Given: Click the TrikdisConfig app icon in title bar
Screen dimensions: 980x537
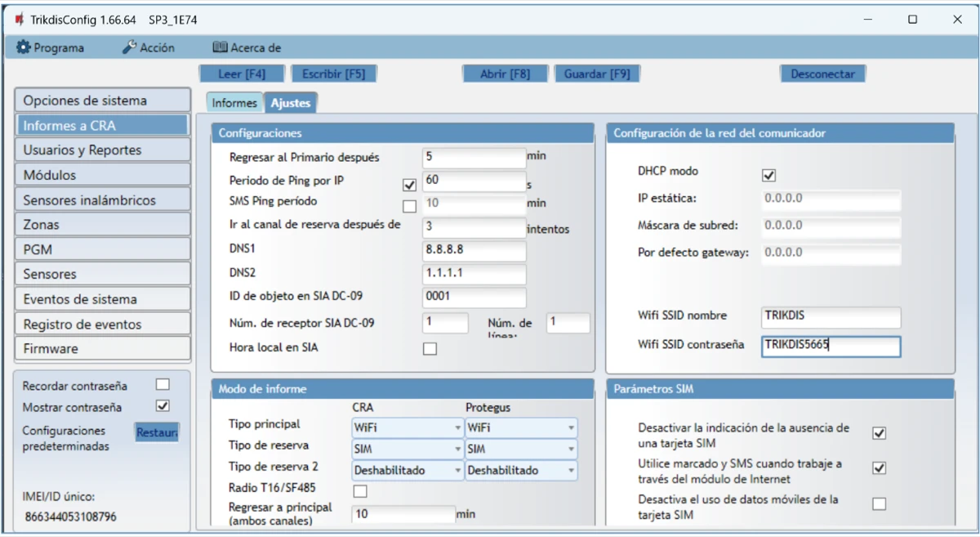Looking at the screenshot, I should 19,20.
